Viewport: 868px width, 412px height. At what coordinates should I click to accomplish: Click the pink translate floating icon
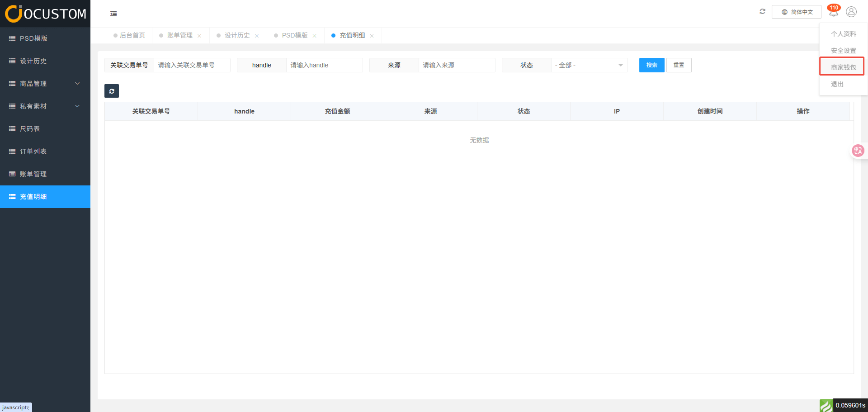click(x=858, y=151)
